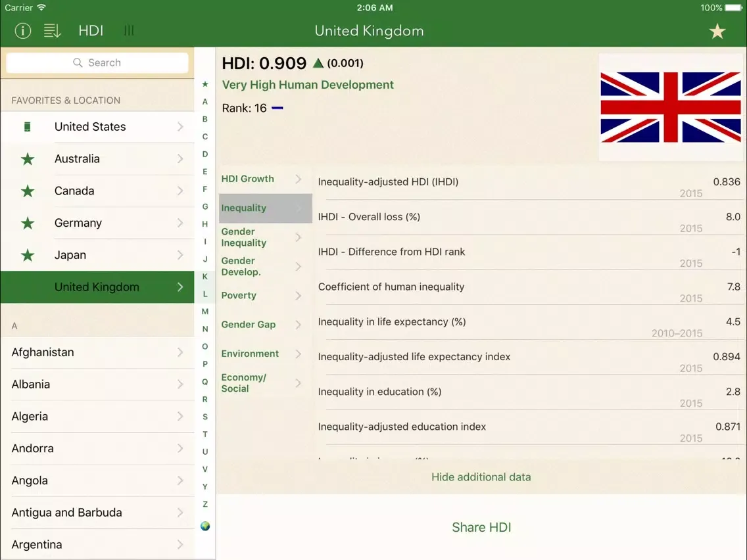The width and height of the screenshot is (747, 560).
Task: Tap Hide additional data
Action: [481, 477]
